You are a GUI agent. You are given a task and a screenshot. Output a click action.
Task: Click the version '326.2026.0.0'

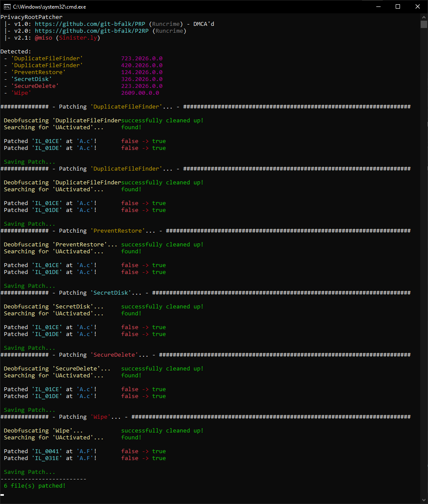[x=142, y=79]
